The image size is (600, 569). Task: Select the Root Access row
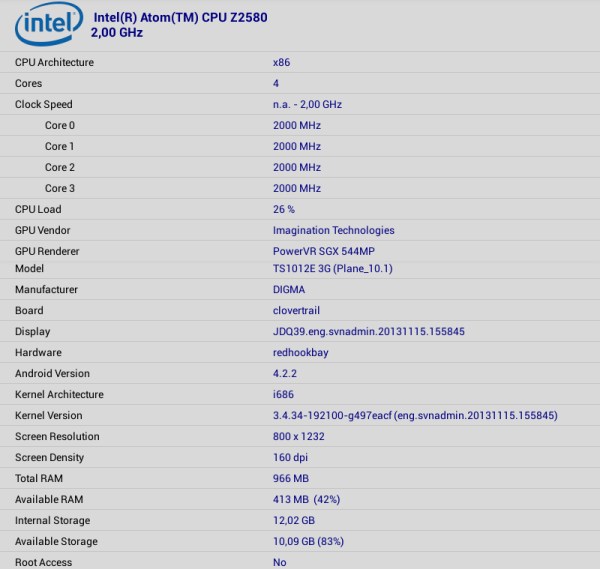[x=300, y=561]
